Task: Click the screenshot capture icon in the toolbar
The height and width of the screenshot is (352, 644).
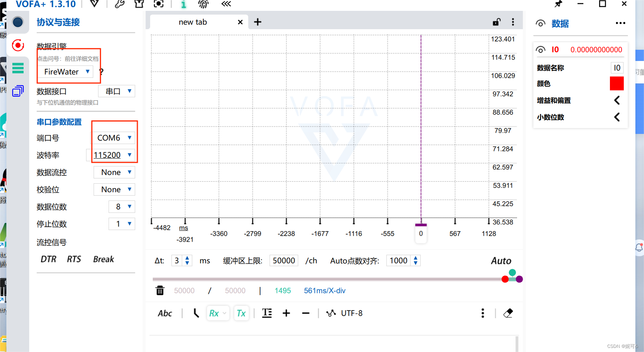Action: pos(158,4)
